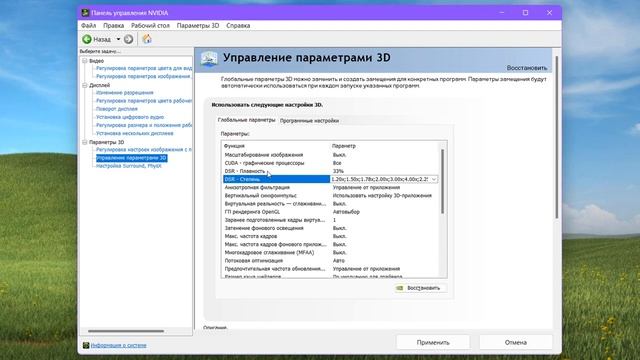Open Установка нескольких дисплеев task
The width and height of the screenshot is (640, 360).
[135, 133]
